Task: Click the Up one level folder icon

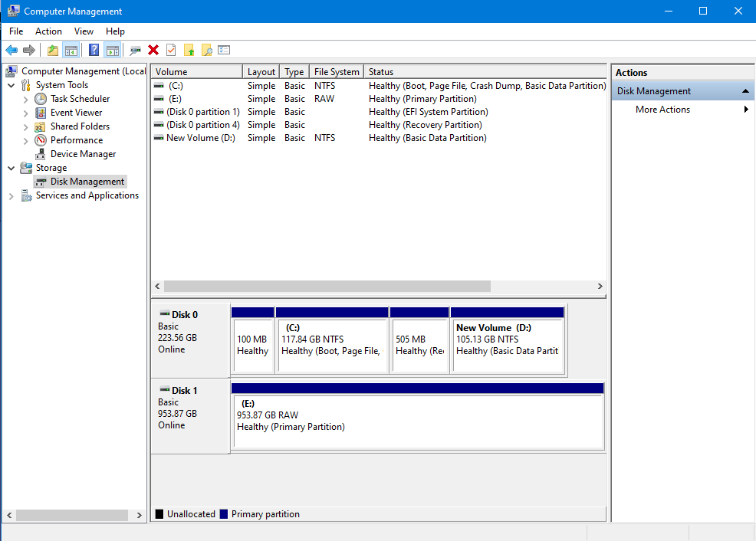Action: pos(52,50)
